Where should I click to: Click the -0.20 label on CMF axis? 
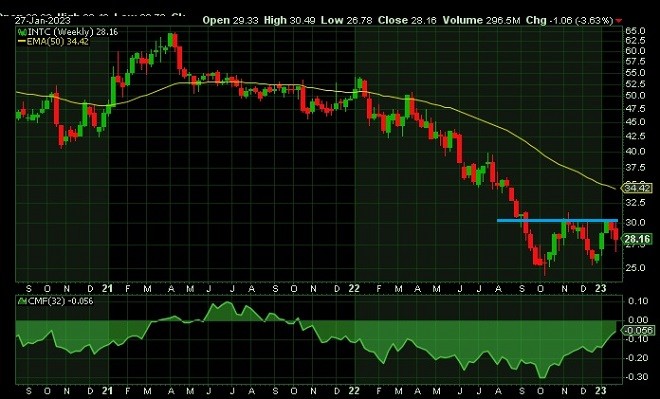[636, 358]
